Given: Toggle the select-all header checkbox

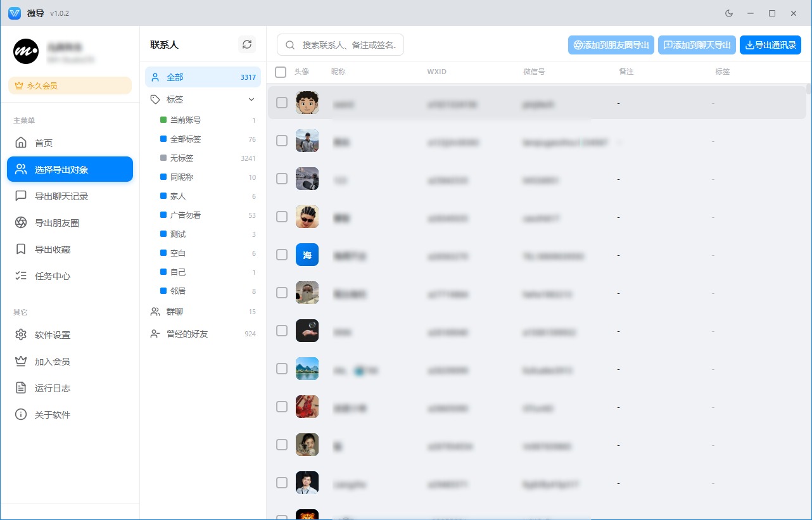Looking at the screenshot, I should coord(281,72).
